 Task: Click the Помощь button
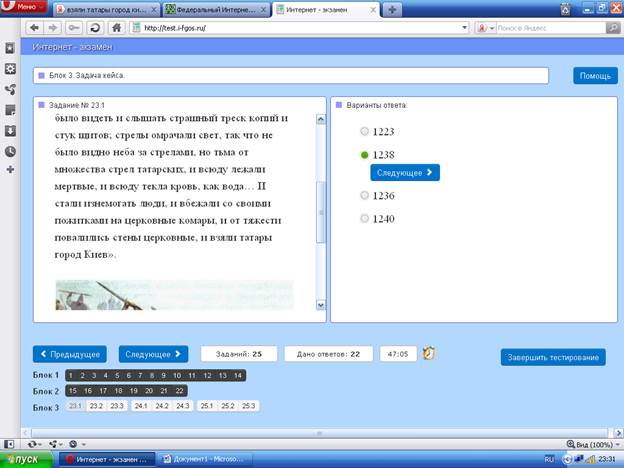(595, 76)
